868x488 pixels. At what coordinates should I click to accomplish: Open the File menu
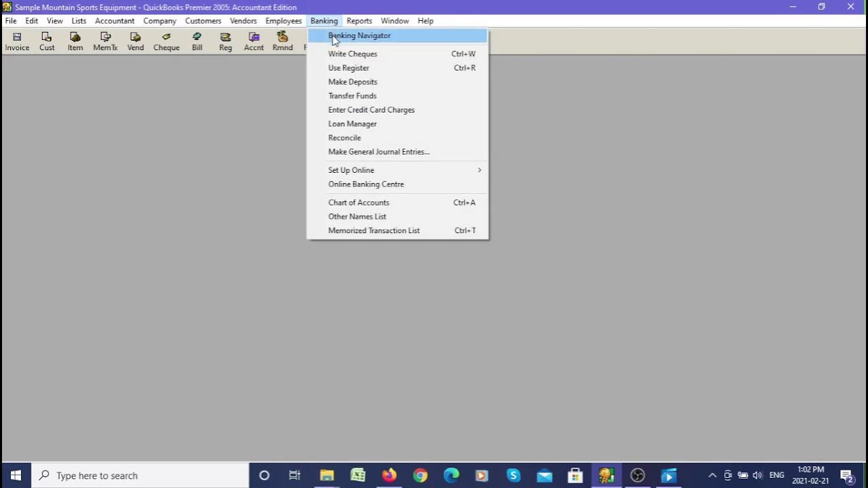[11, 21]
